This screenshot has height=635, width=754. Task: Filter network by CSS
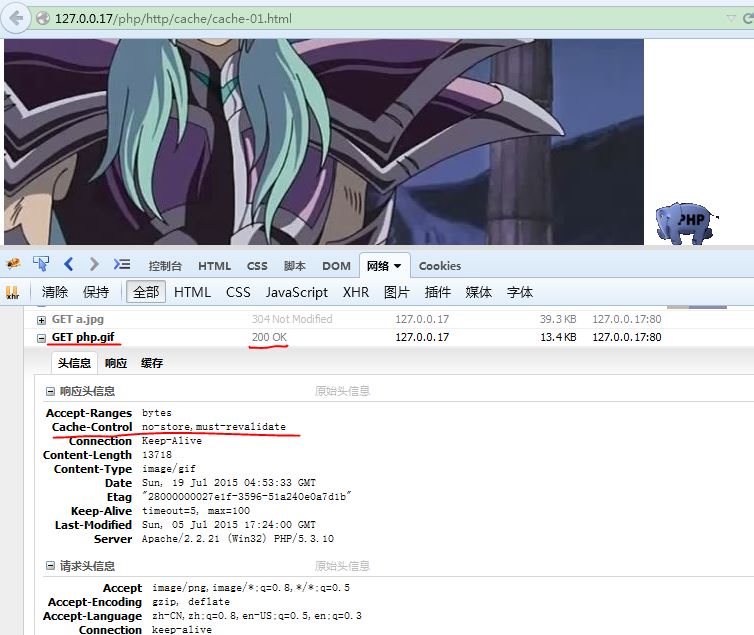click(x=238, y=292)
